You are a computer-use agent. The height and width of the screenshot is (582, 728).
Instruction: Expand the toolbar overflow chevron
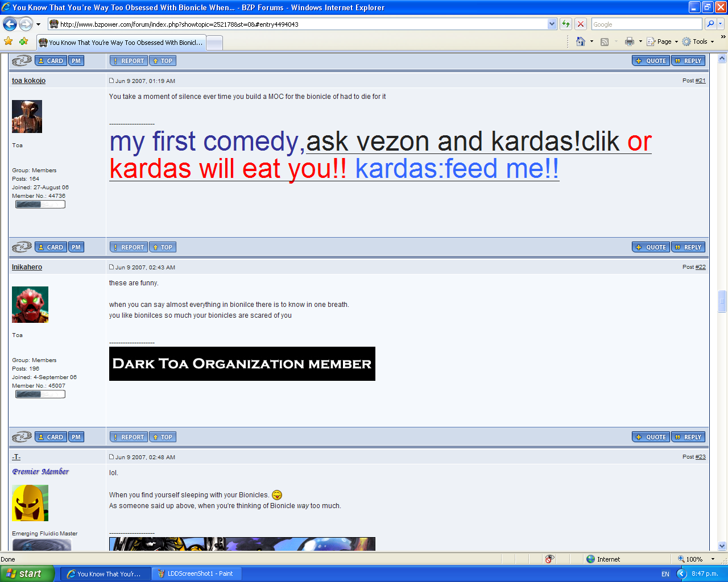point(723,37)
